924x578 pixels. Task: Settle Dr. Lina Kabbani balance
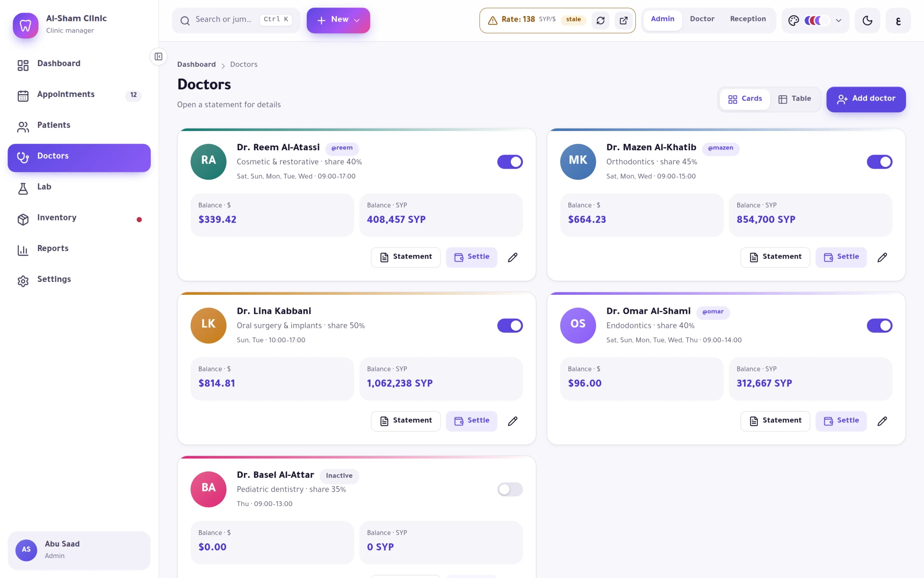tap(471, 421)
